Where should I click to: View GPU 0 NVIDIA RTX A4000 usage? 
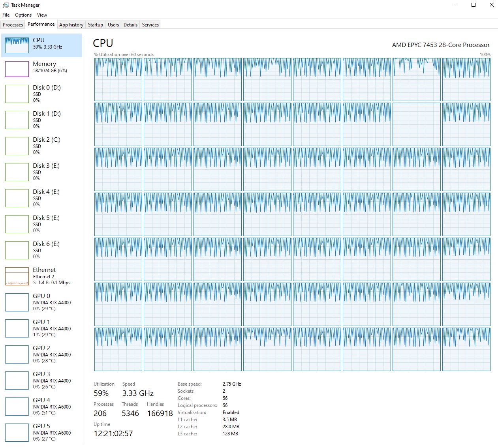pyautogui.click(x=41, y=302)
